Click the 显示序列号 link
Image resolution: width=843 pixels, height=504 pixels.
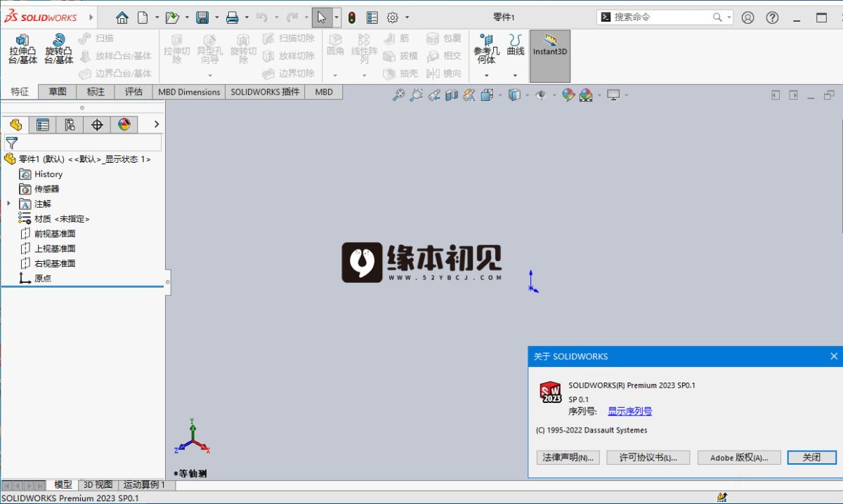(x=630, y=411)
